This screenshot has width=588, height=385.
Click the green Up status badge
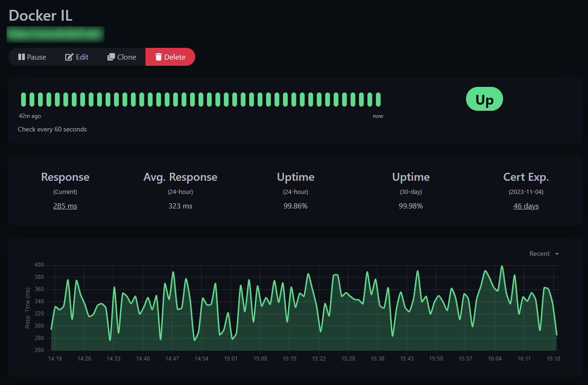(484, 99)
